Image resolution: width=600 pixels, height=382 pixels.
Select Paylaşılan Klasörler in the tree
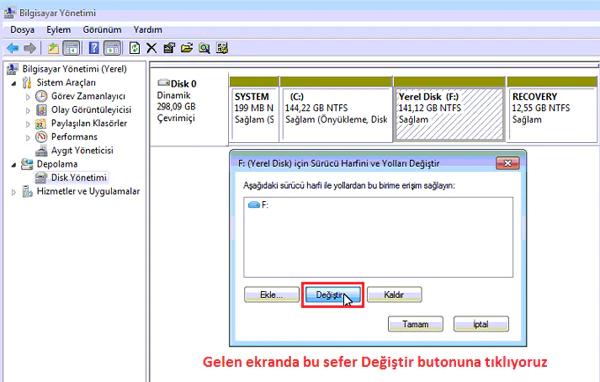pyautogui.click(x=89, y=123)
